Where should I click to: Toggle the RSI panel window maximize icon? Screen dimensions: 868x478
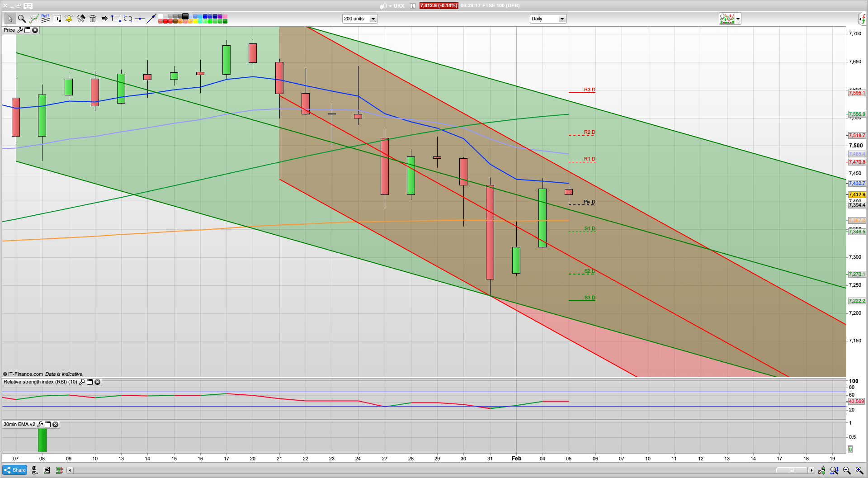(x=90, y=382)
